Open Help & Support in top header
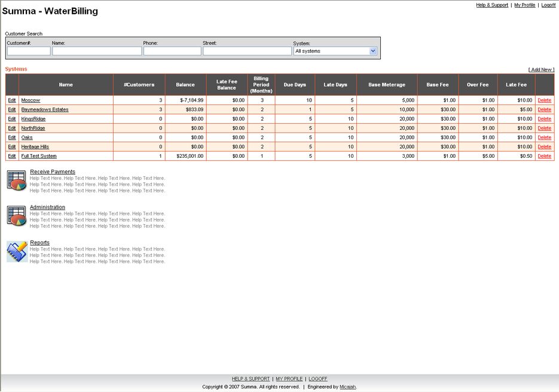 coord(492,5)
